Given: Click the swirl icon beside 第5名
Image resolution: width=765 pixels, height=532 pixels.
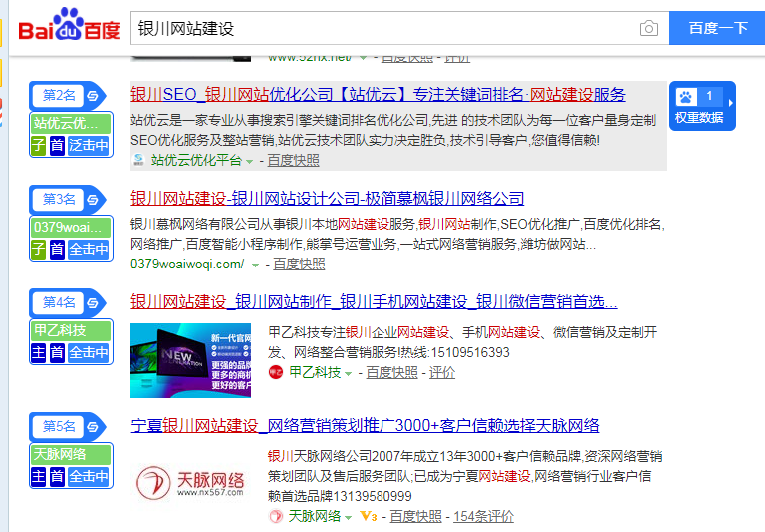Looking at the screenshot, I should (93, 427).
